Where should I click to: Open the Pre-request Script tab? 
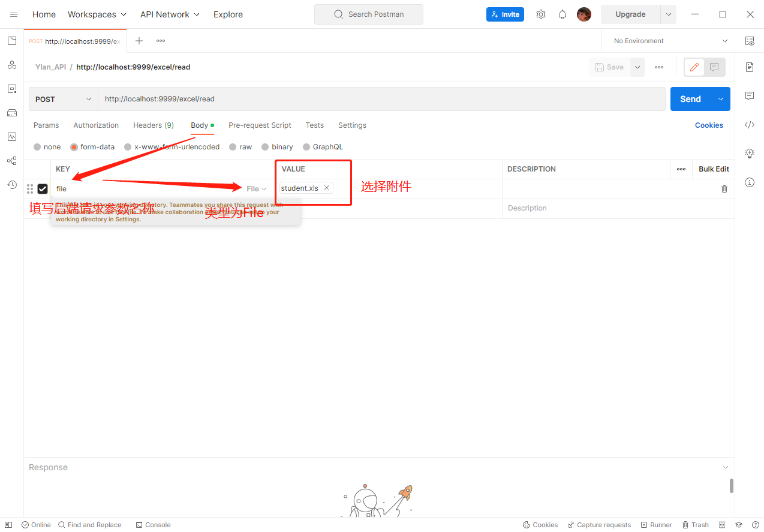point(260,125)
